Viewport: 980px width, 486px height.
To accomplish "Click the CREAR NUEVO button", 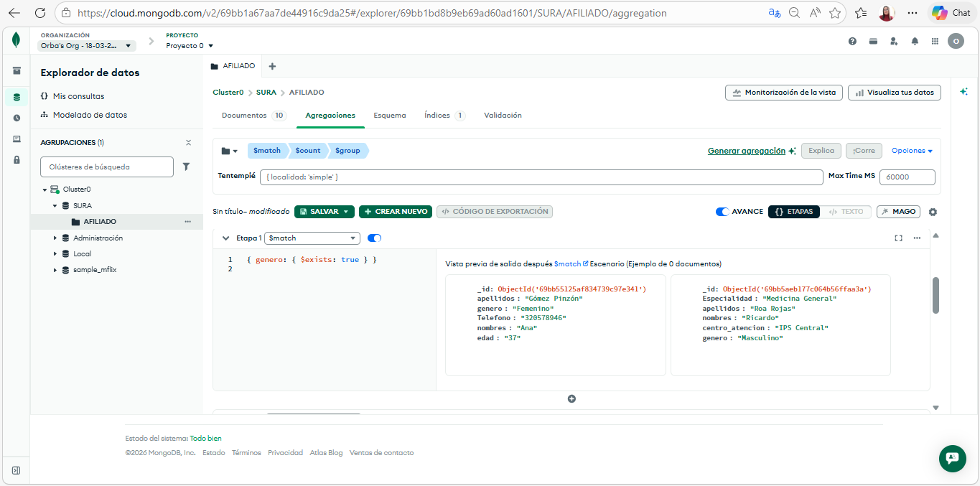I will click(395, 212).
